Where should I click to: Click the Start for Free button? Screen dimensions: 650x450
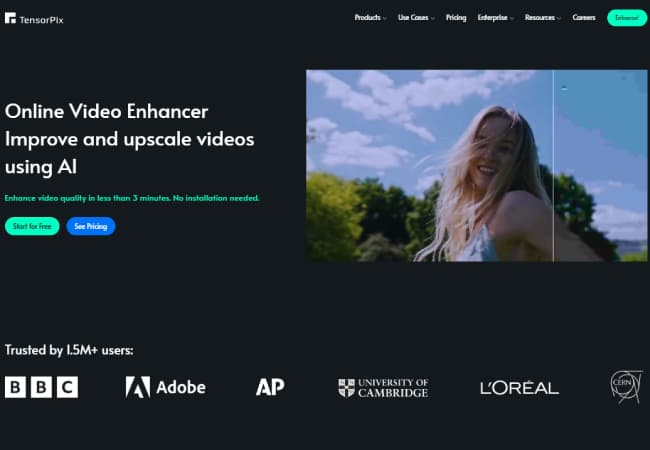(32, 226)
